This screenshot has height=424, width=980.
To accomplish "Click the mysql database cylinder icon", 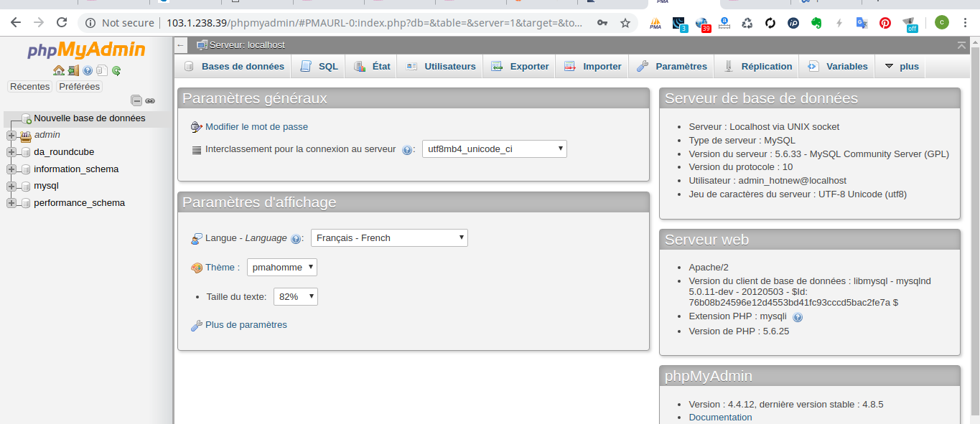I will point(26,186).
